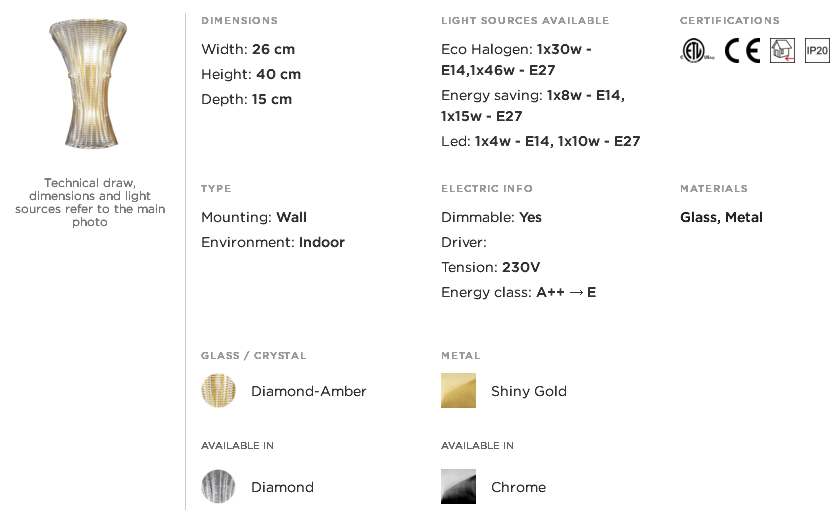
Task: Click the Technical draw caption text
Action: pos(90,202)
